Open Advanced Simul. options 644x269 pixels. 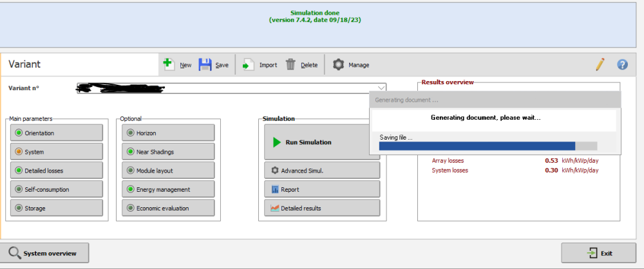321,171
